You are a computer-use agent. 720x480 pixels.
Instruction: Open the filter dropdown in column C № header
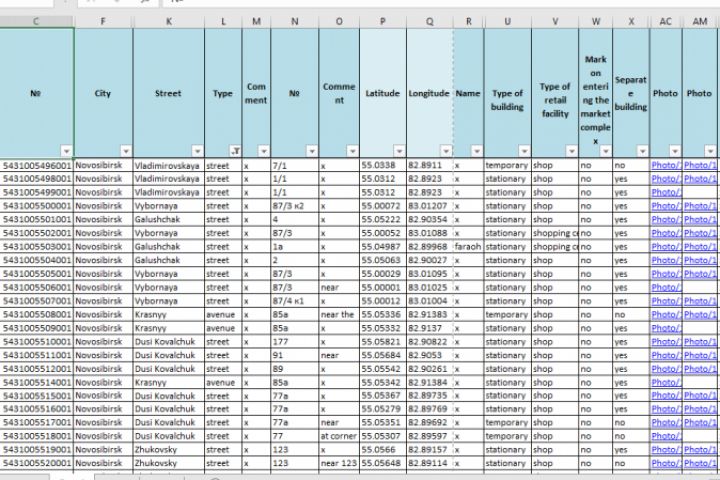coord(67,151)
